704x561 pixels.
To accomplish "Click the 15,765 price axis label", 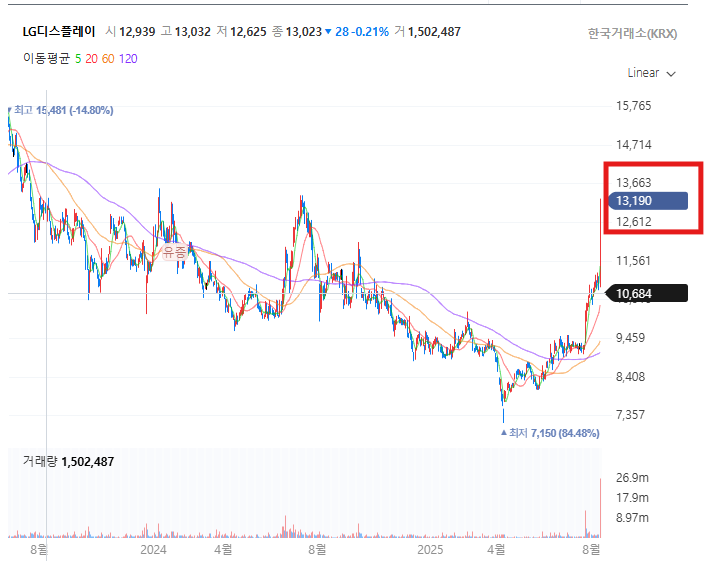I will pyautogui.click(x=634, y=106).
